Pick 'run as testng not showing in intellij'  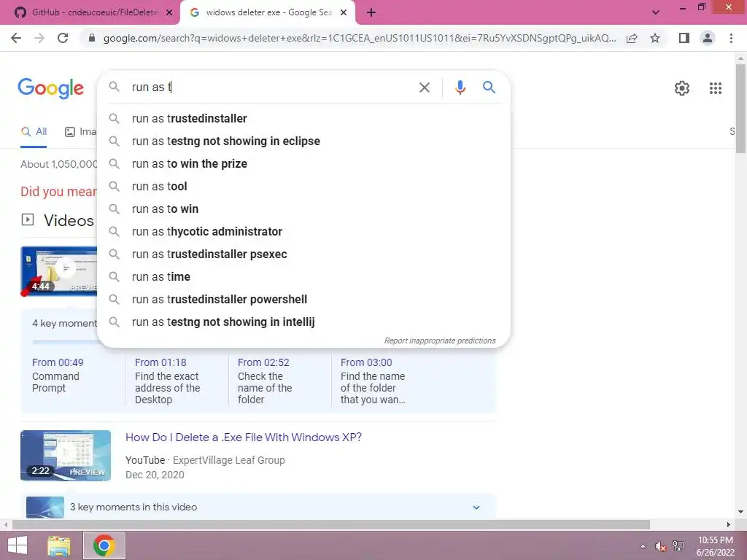pos(303,322)
